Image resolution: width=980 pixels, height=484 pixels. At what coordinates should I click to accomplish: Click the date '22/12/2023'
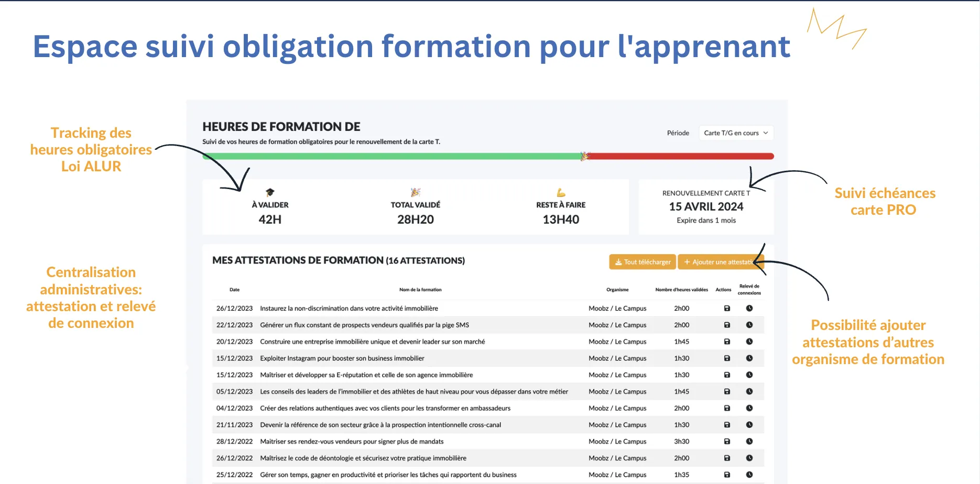point(234,325)
